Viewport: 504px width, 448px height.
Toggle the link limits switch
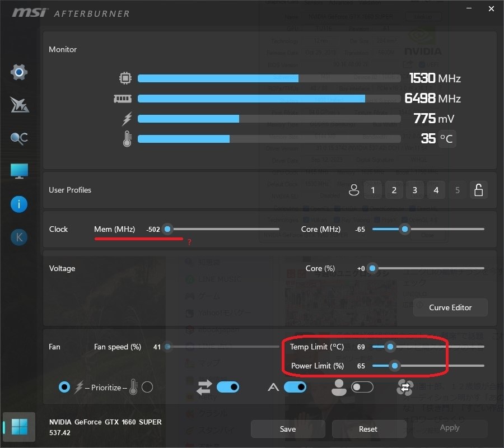[228, 388]
